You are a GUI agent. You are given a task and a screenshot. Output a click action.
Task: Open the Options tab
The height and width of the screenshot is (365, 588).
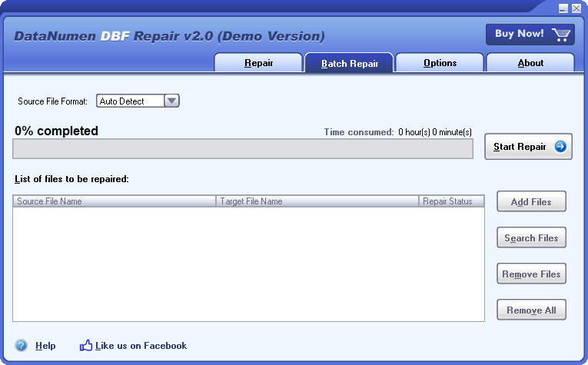point(440,62)
